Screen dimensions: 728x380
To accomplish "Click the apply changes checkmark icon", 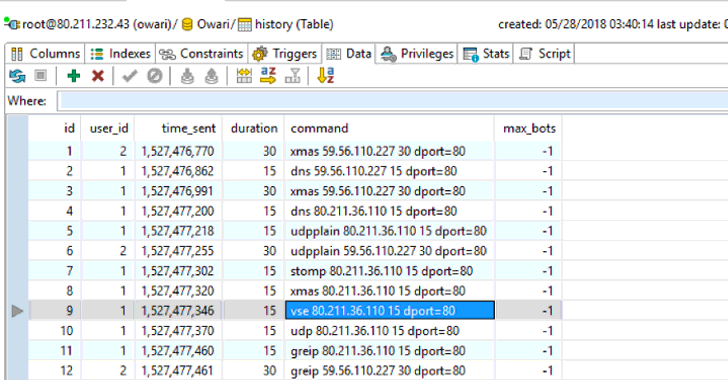I will tap(130, 76).
